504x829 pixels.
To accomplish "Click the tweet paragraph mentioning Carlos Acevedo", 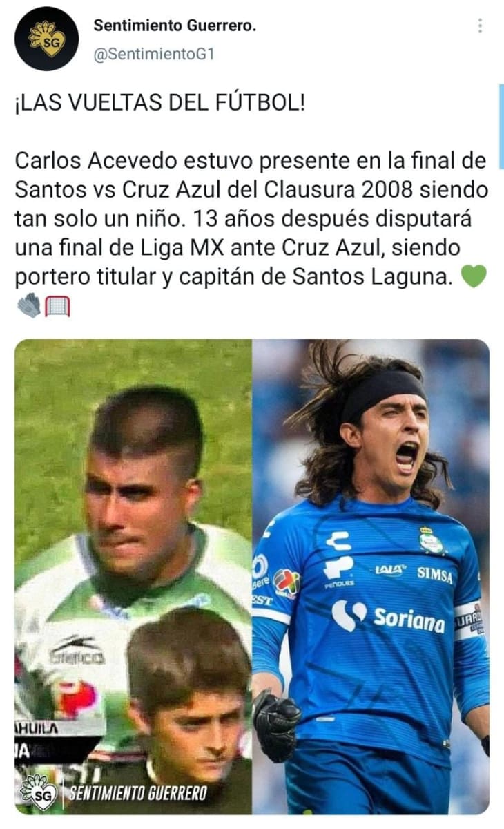I will click(x=251, y=218).
